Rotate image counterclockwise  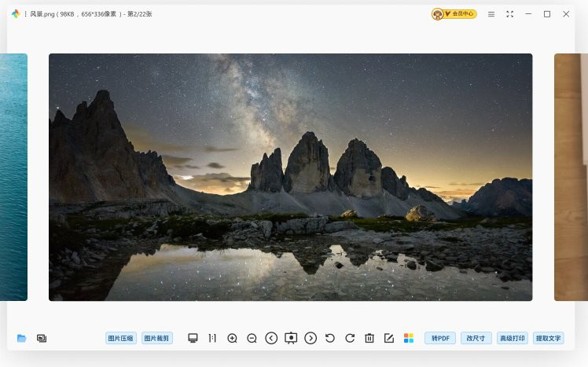330,338
